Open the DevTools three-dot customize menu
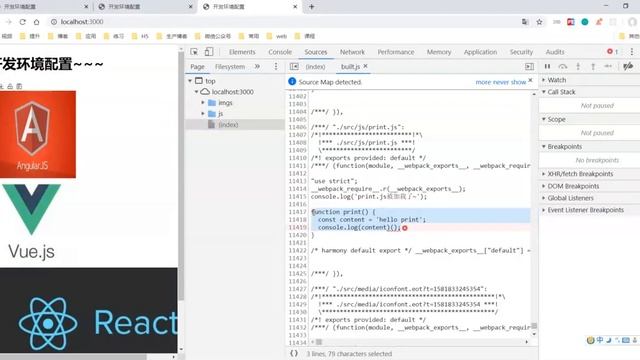The height and width of the screenshot is (360, 640). 632,51
